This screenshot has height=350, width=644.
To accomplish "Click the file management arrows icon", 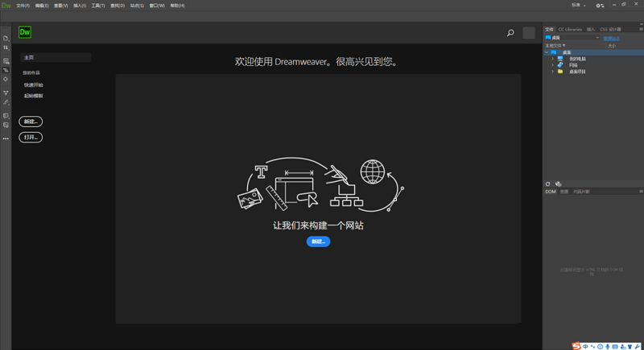I will (x=6, y=47).
